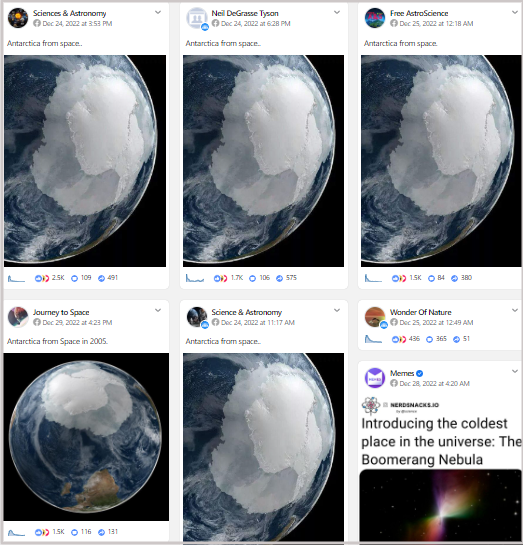Click the Dec 24, 2022 at 3:53 PM timestamp
Viewport: 523px width, 545px height.
(x=77, y=24)
